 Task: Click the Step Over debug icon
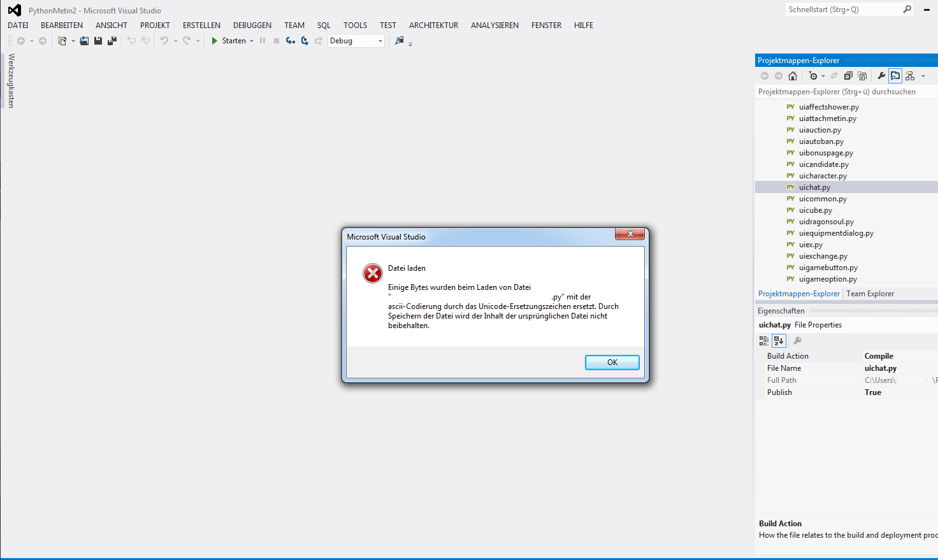(305, 41)
